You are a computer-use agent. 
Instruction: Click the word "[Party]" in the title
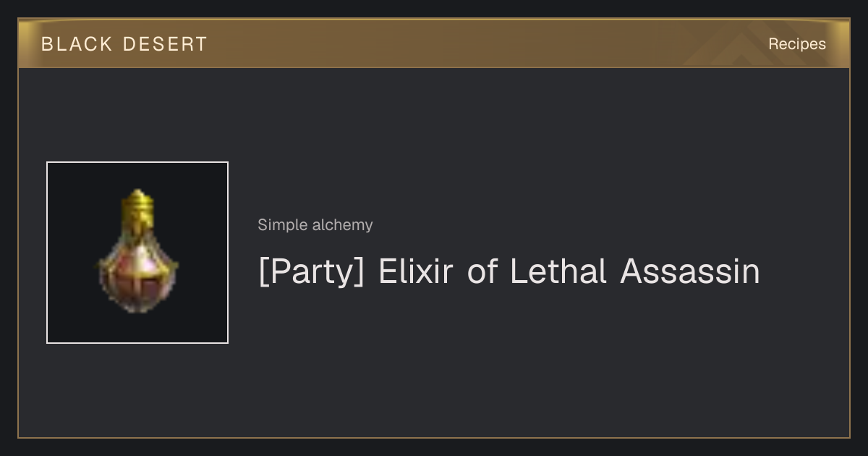pyautogui.click(x=312, y=272)
